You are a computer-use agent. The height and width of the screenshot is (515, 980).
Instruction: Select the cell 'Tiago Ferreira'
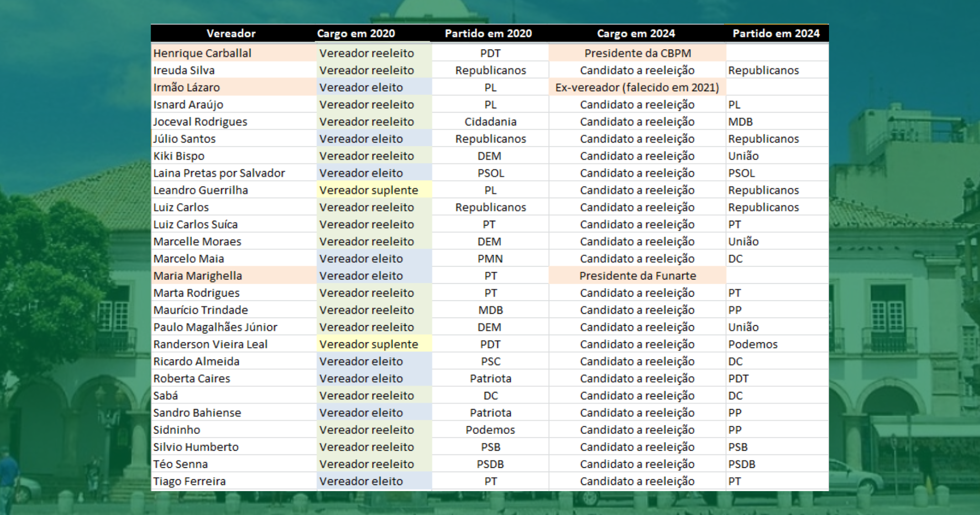(x=233, y=482)
